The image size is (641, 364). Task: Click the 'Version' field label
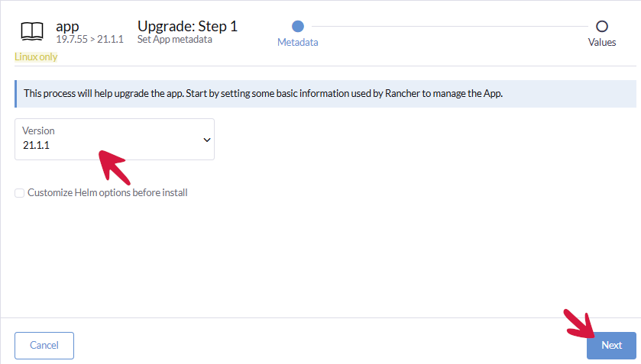[38, 130]
